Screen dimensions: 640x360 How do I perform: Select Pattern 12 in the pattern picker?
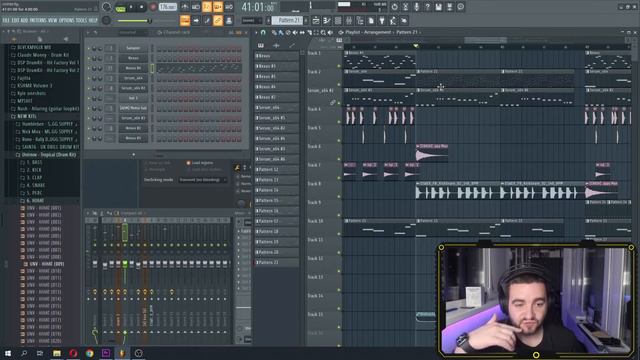[x=276, y=169]
